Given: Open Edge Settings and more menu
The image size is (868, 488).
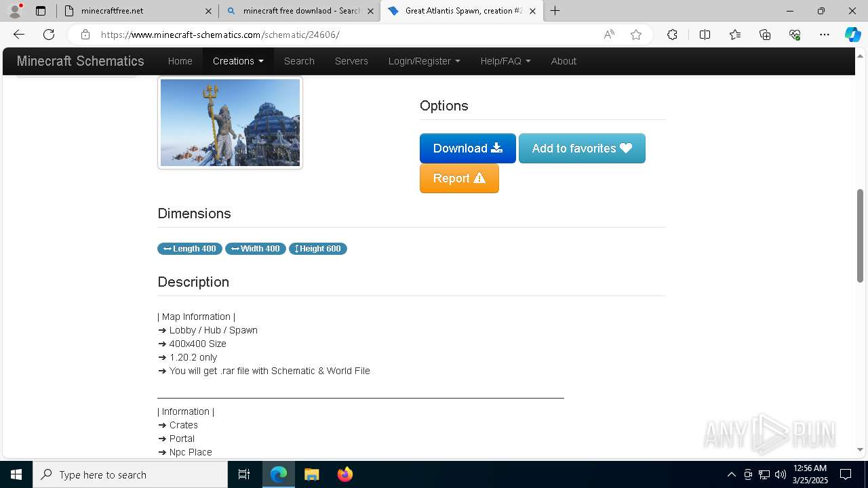Looking at the screenshot, I should tap(825, 35).
